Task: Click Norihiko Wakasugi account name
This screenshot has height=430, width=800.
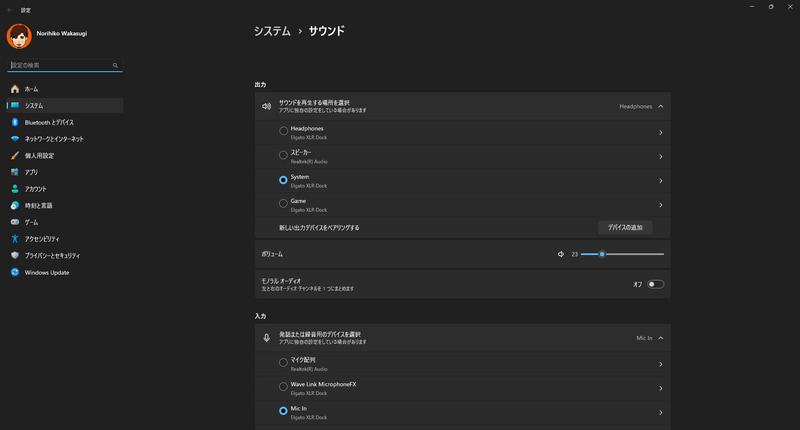Action: (62, 33)
